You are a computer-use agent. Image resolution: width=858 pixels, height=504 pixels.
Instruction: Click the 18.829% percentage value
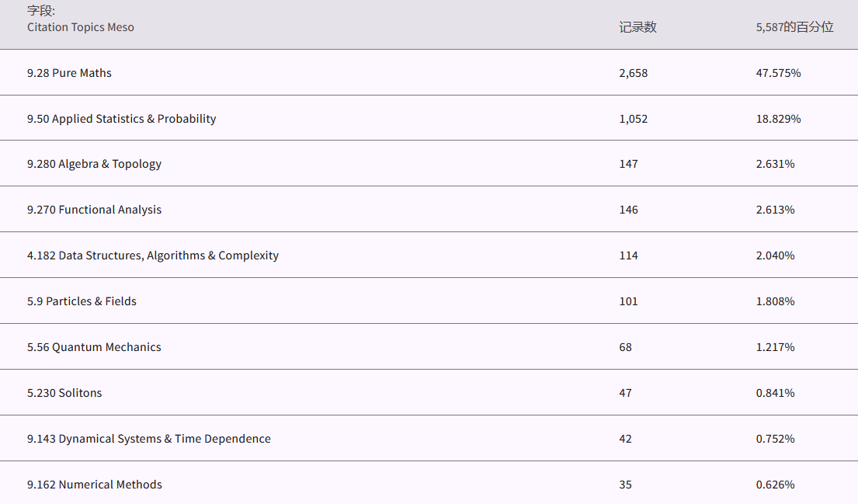[778, 119]
